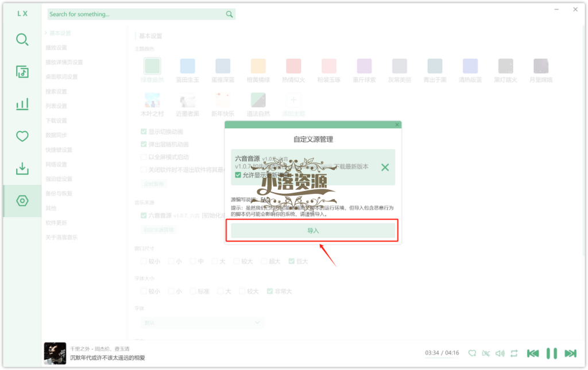Open 数据同步 in settings menu
The width and height of the screenshot is (588, 370).
point(56,135)
